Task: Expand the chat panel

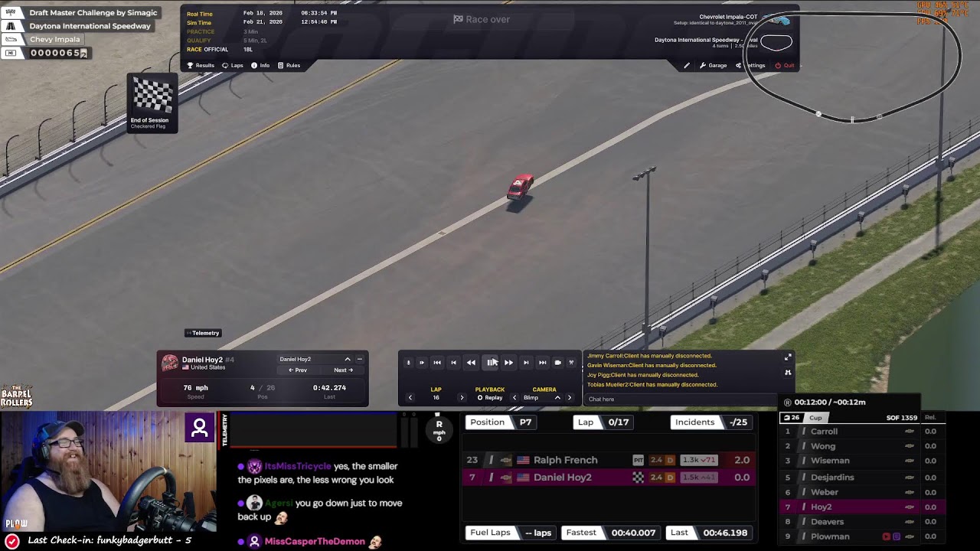Action: pos(788,357)
